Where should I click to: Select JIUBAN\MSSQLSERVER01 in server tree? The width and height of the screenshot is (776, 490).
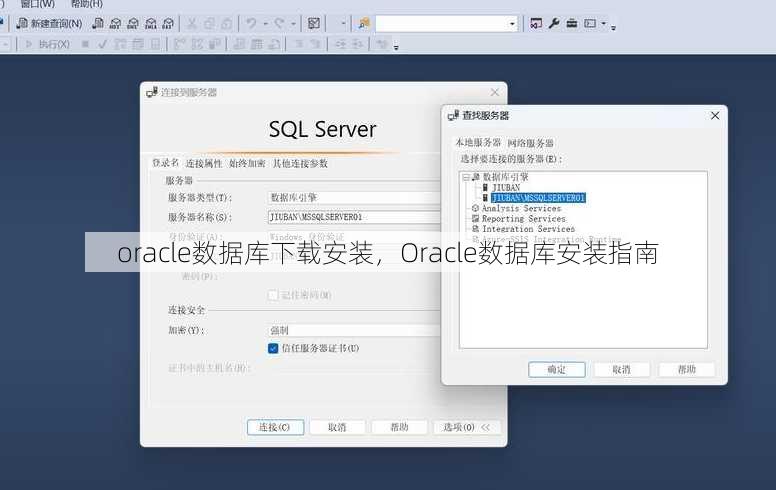click(538, 198)
